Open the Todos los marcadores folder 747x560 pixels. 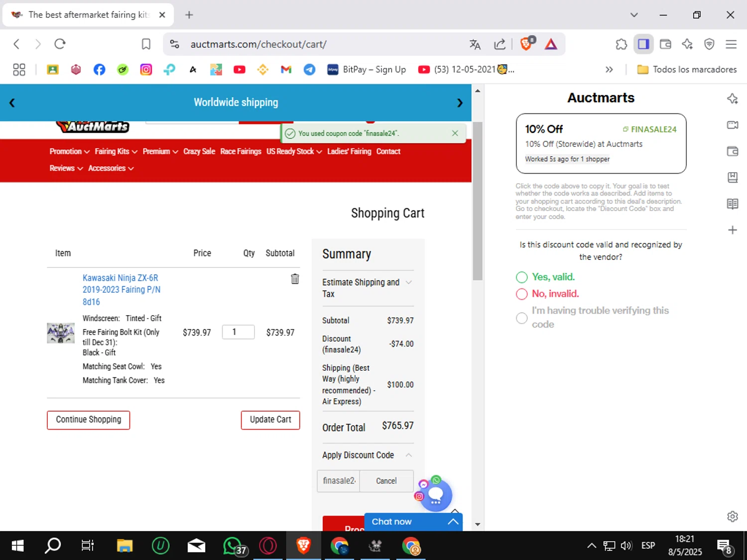coord(687,70)
